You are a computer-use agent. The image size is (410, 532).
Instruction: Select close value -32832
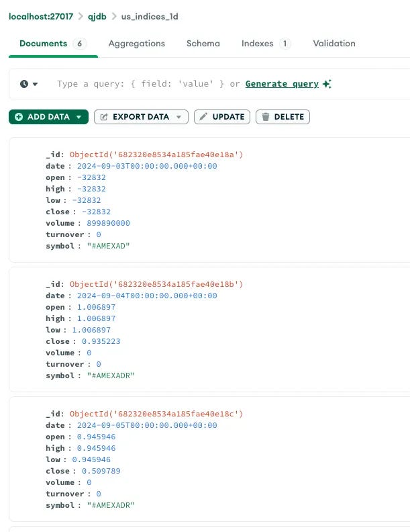point(96,212)
